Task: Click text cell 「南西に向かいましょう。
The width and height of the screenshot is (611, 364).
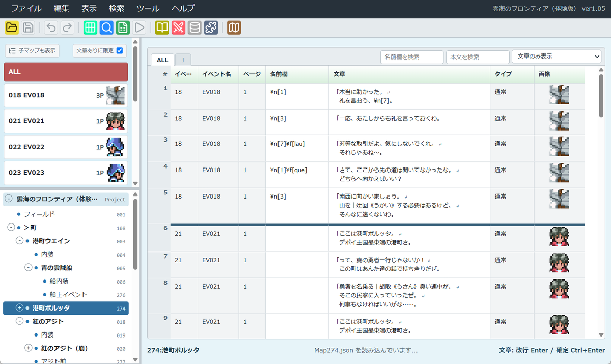Action: 409,205
